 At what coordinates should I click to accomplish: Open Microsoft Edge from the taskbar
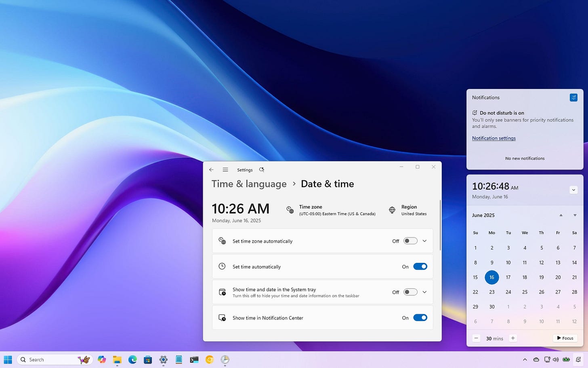tap(132, 360)
